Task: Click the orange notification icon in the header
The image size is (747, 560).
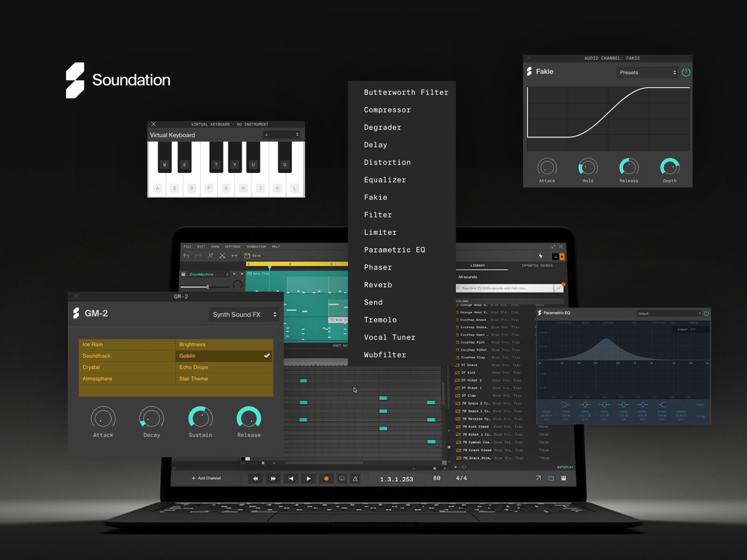Action: (x=562, y=256)
